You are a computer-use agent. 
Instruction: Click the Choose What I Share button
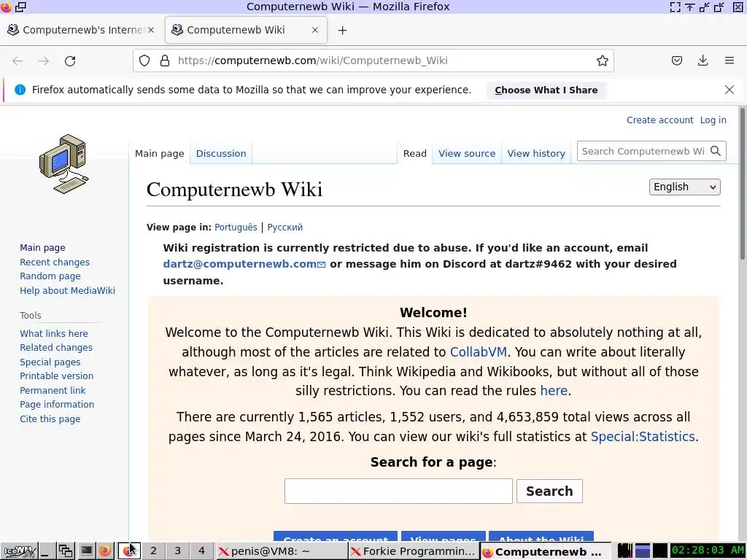[x=546, y=90]
